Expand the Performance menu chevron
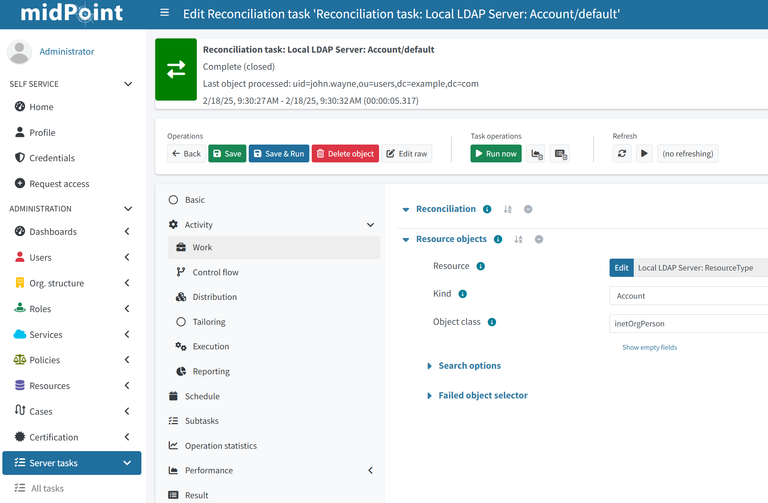This screenshot has width=768, height=503. [370, 470]
